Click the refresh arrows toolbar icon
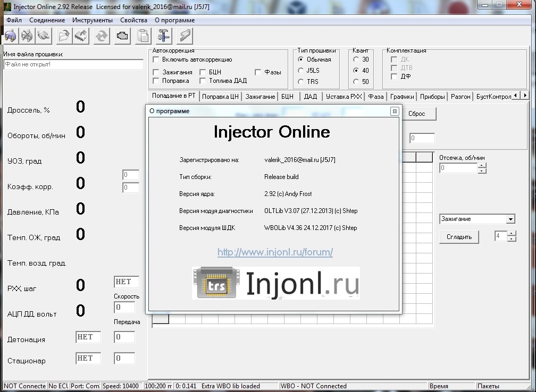Viewport: 536px width, 392px height. point(102,36)
